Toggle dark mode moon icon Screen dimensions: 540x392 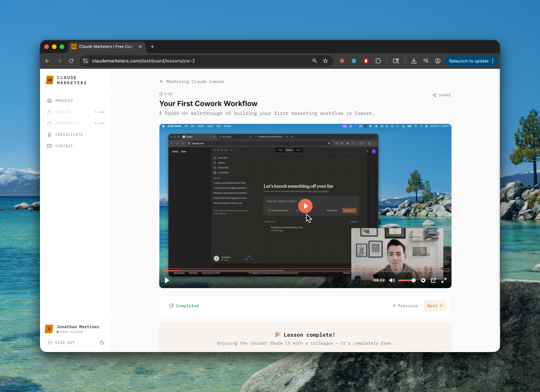point(102,342)
